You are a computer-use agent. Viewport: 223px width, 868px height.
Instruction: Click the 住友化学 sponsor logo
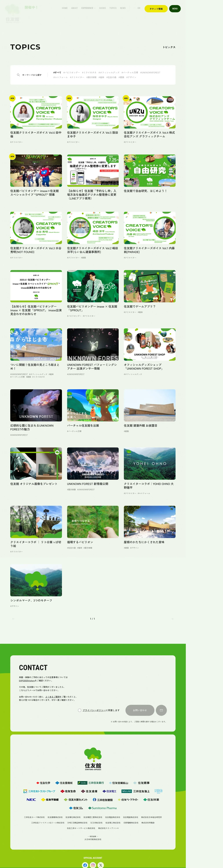click(x=43, y=783)
